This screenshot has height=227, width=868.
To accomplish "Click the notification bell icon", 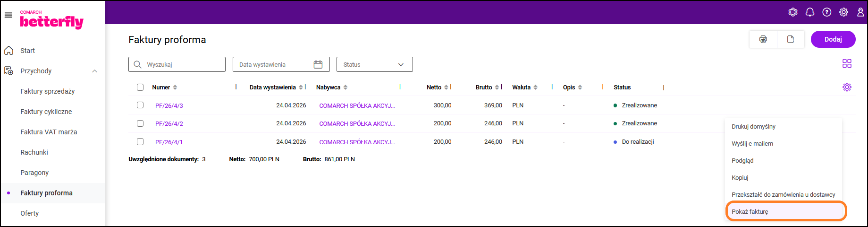I will 810,12.
